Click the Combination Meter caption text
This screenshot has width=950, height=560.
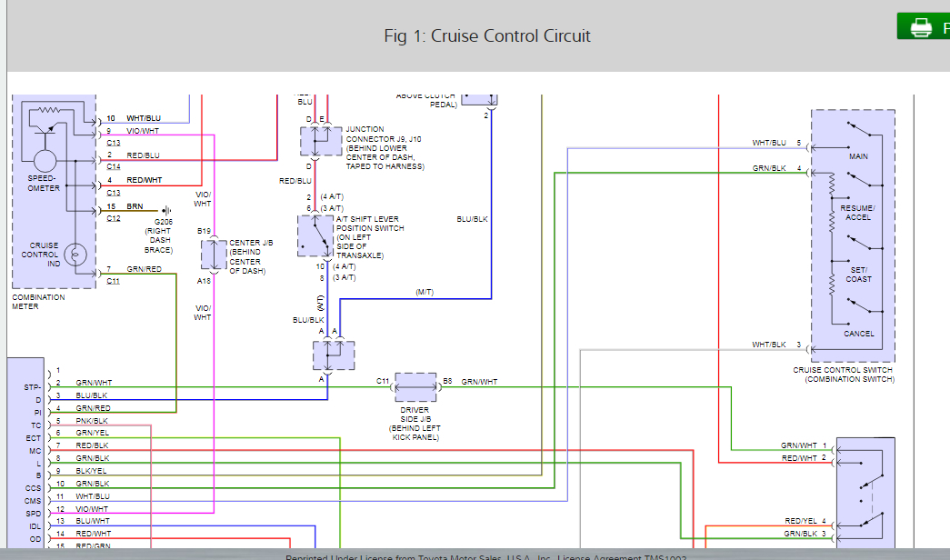click(38, 302)
